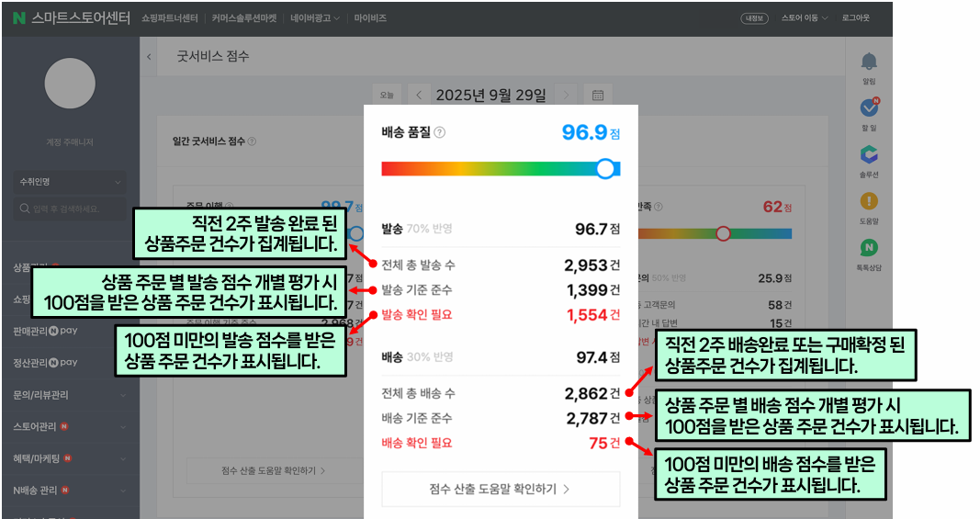The width and height of the screenshot is (980, 519).
Task: Collapse the left sidebar panel arrow
Action: pos(150,57)
